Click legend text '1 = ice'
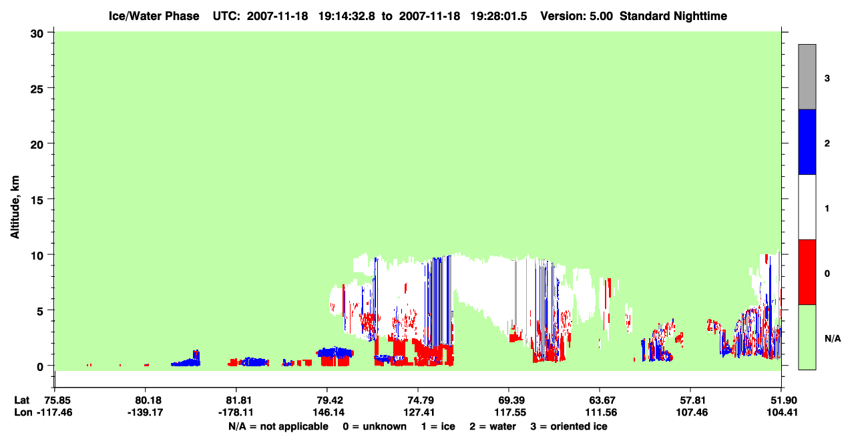This screenshot has height=445, width=868. click(437, 426)
